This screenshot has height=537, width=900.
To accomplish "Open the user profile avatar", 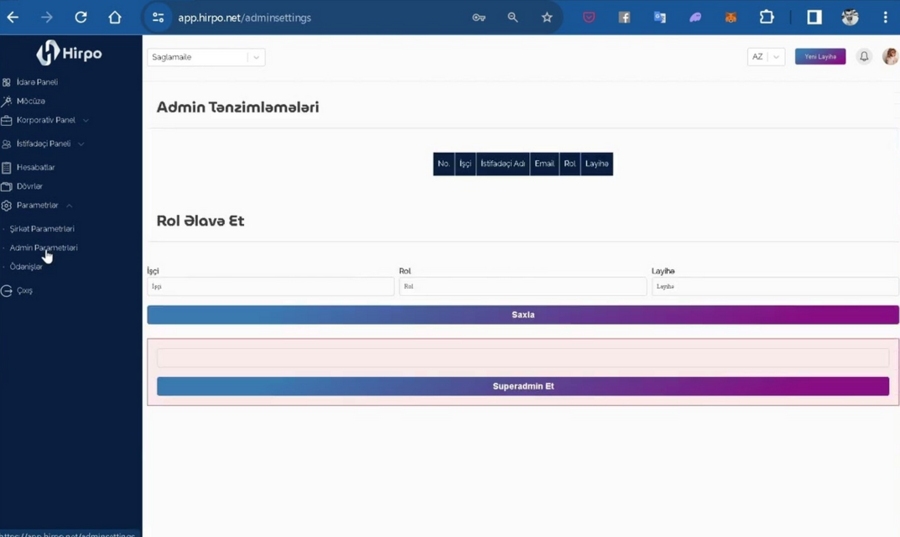I will click(890, 57).
